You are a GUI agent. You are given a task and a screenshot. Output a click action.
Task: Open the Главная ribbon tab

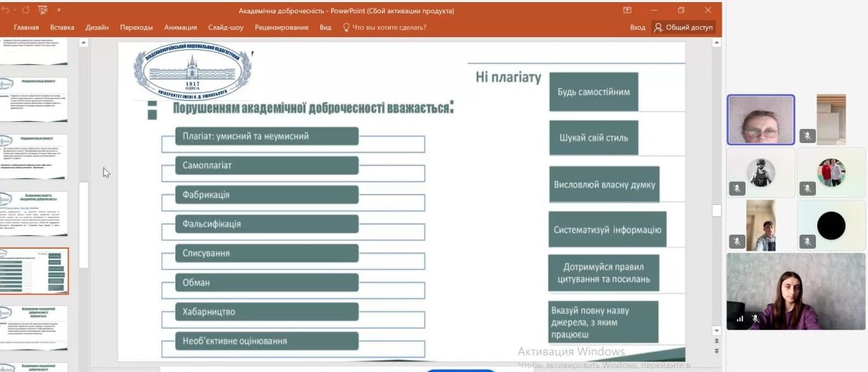click(26, 27)
